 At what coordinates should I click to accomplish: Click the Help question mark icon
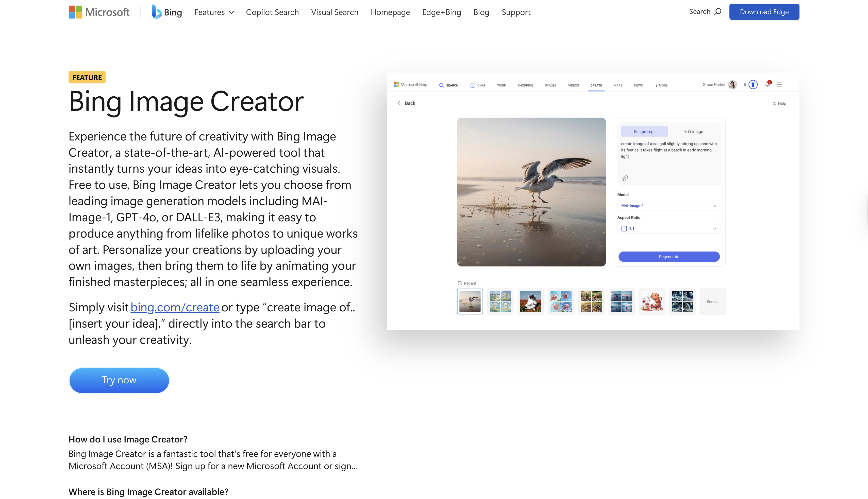(775, 103)
